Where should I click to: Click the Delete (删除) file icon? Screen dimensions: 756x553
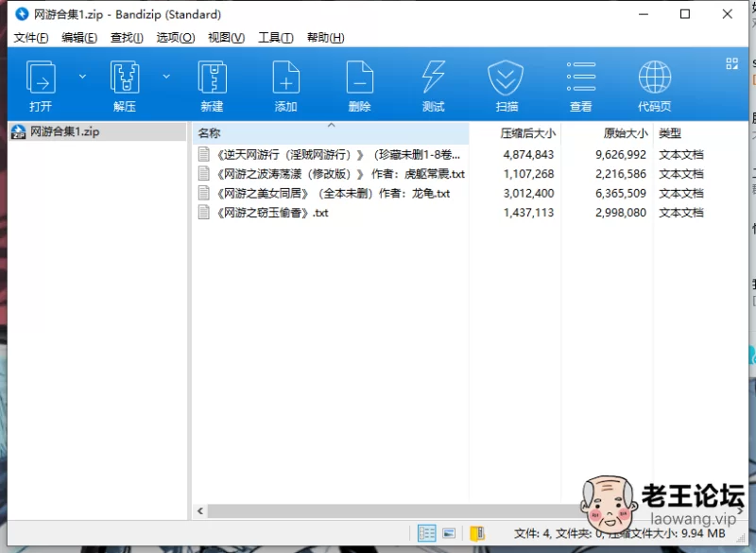tap(360, 78)
